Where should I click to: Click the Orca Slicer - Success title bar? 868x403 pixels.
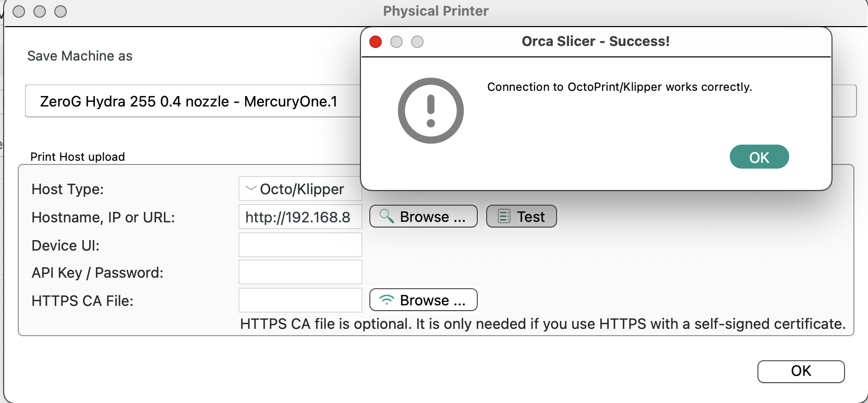pyautogui.click(x=596, y=41)
